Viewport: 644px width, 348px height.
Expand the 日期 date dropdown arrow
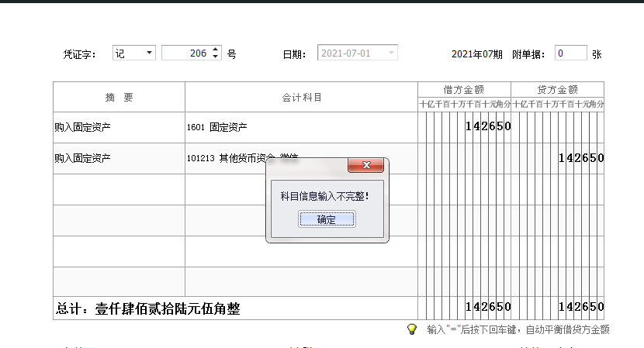392,53
